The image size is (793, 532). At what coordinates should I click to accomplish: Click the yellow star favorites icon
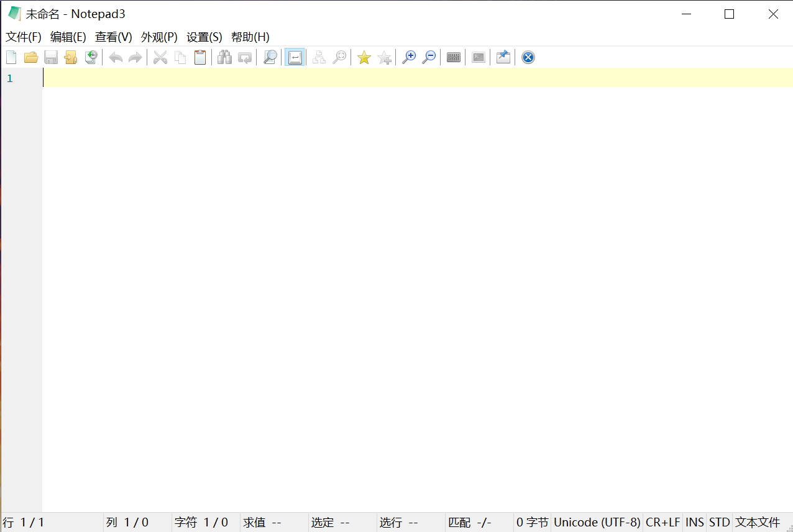point(364,58)
